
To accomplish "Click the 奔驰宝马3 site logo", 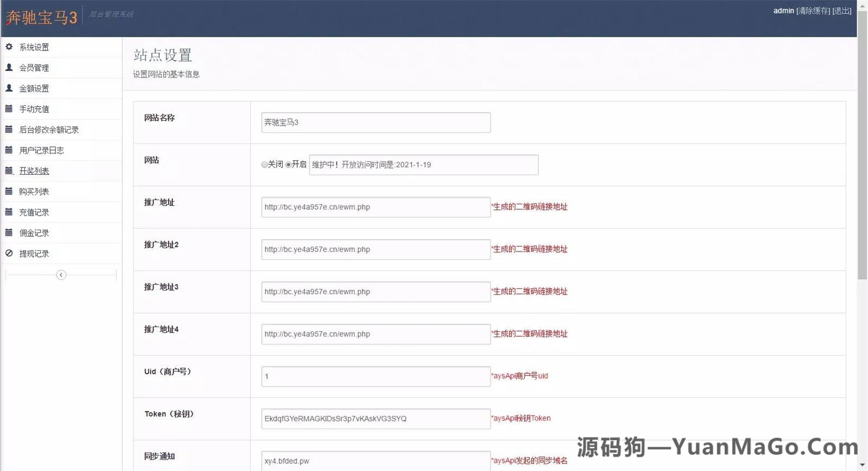I will (41, 17).
